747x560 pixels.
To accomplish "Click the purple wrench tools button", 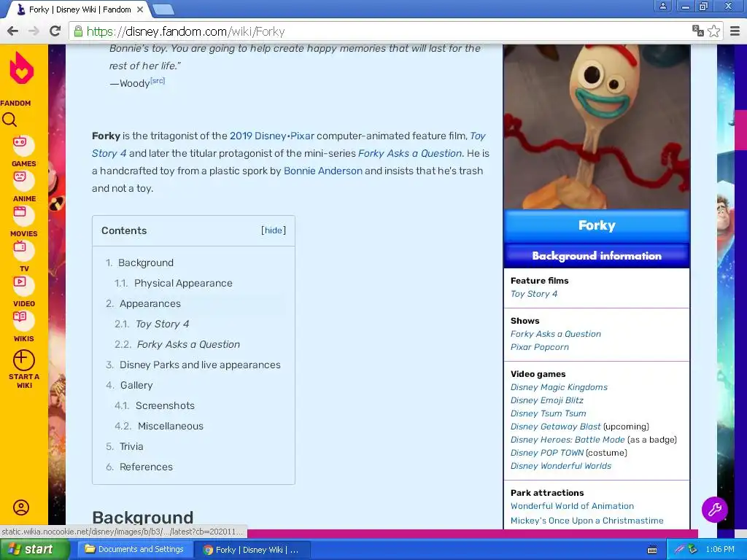I will [715, 510].
